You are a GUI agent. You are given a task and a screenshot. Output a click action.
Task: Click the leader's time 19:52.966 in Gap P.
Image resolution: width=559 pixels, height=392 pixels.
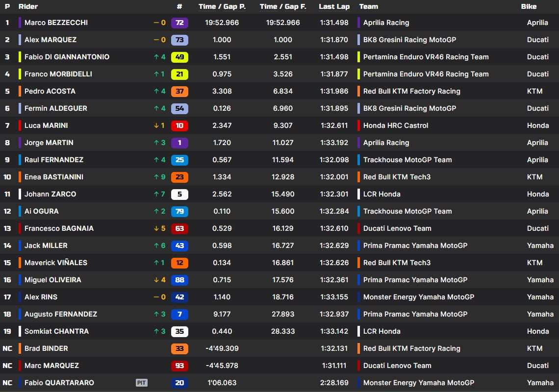click(x=222, y=23)
